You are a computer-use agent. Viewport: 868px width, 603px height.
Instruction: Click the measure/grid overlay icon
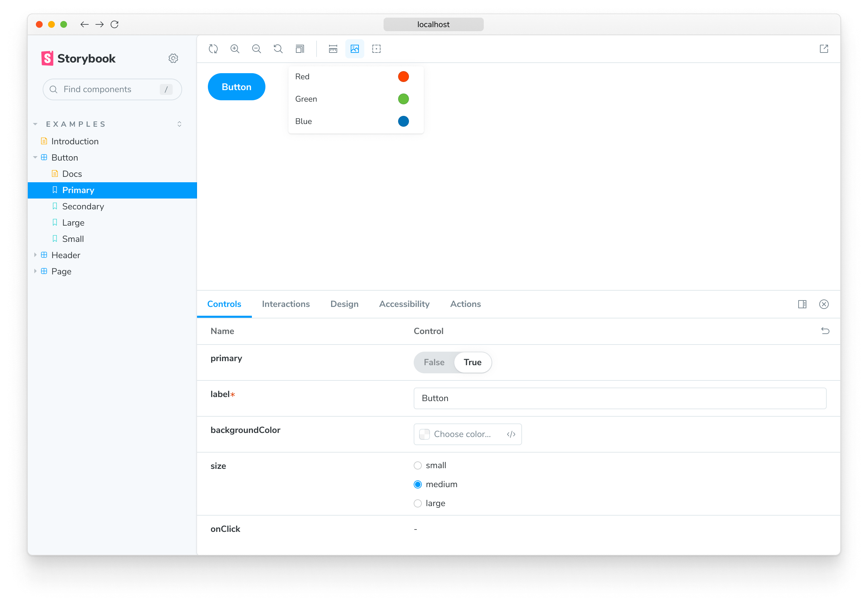[x=332, y=48]
